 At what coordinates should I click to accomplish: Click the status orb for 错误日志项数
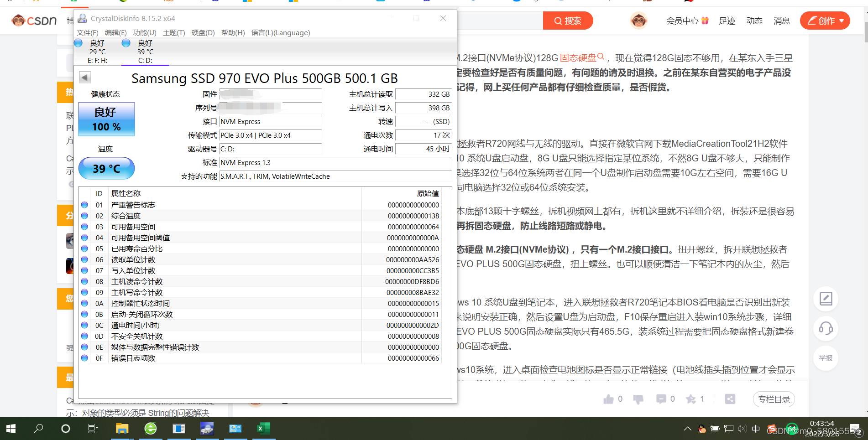pos(84,358)
